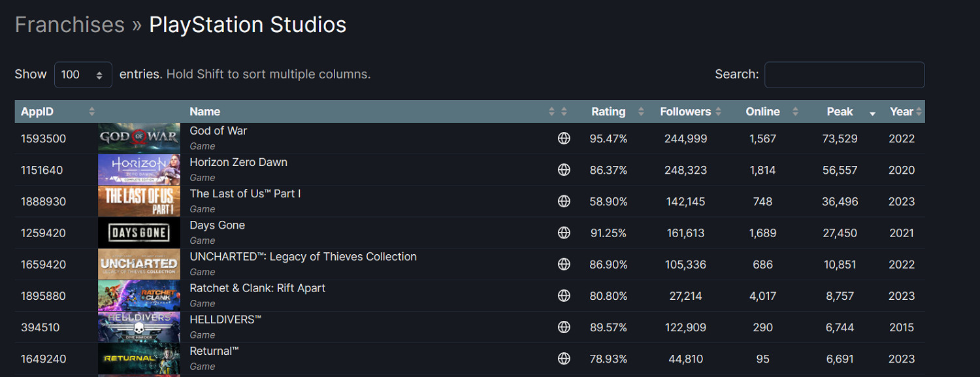Open The Last of Us Part I thumbnail
980x377 pixels.
point(139,201)
